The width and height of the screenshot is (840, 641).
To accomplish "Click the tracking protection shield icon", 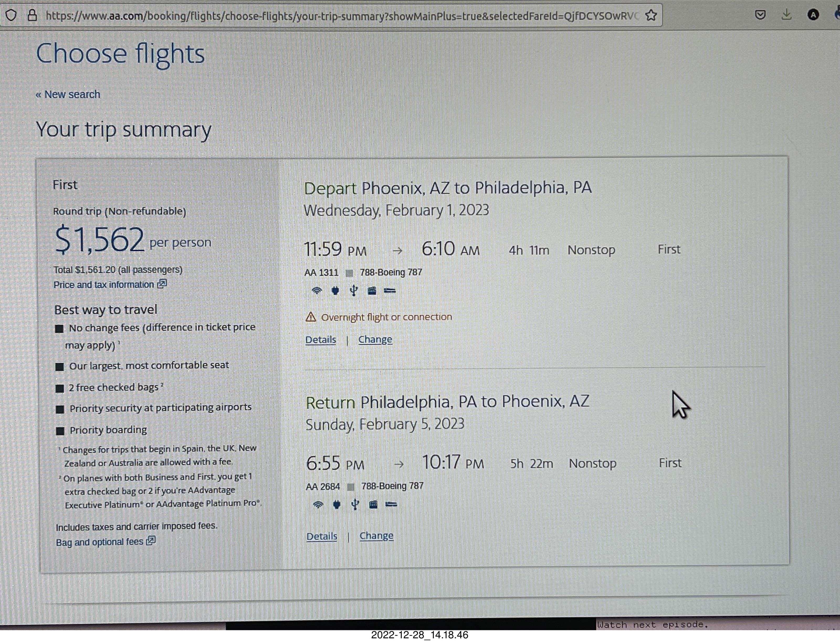I will [x=11, y=16].
